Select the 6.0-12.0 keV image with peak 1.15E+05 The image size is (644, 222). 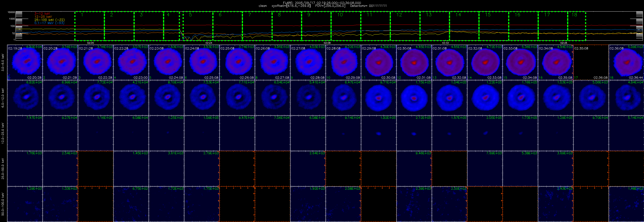(x=414, y=98)
